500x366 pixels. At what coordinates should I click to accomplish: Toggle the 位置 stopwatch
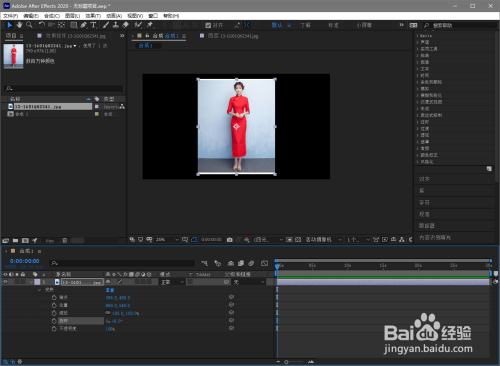54,305
